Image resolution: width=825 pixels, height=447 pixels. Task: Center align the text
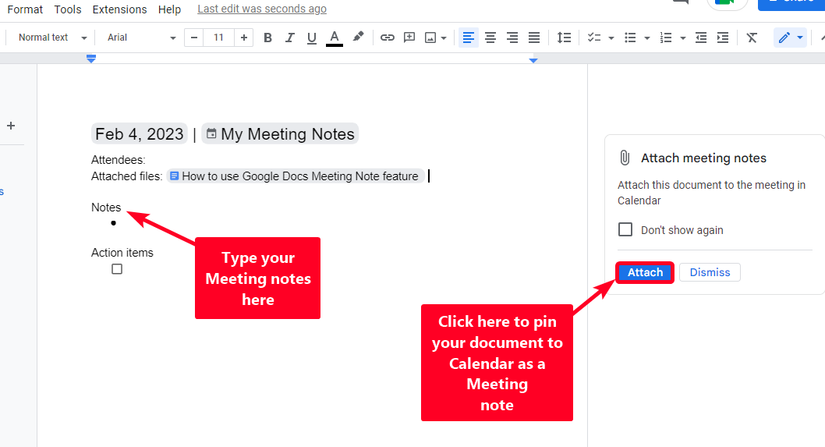pos(490,38)
